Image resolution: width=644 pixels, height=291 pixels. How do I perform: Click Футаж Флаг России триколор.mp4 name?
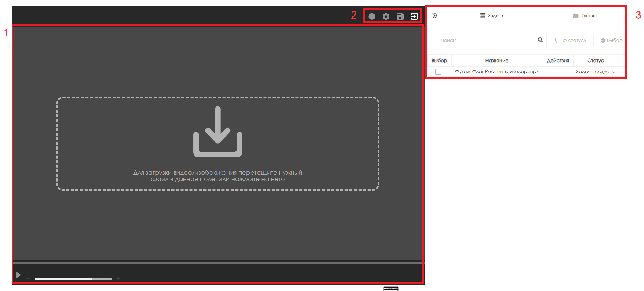(x=497, y=72)
